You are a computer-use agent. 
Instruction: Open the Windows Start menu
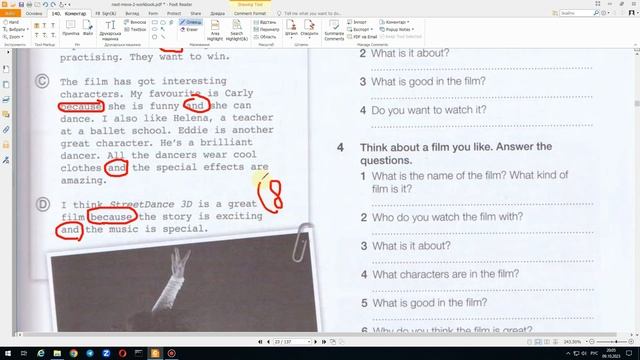coord(7,353)
